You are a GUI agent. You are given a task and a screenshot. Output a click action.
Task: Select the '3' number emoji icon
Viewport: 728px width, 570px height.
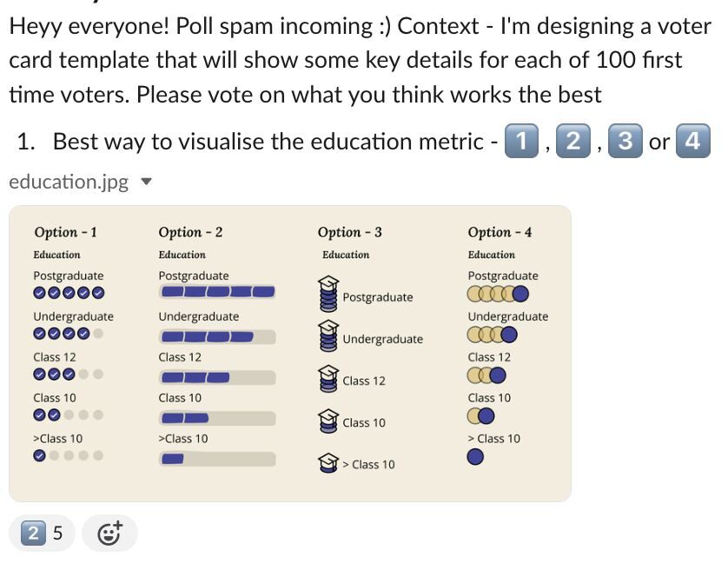pyautogui.click(x=624, y=141)
